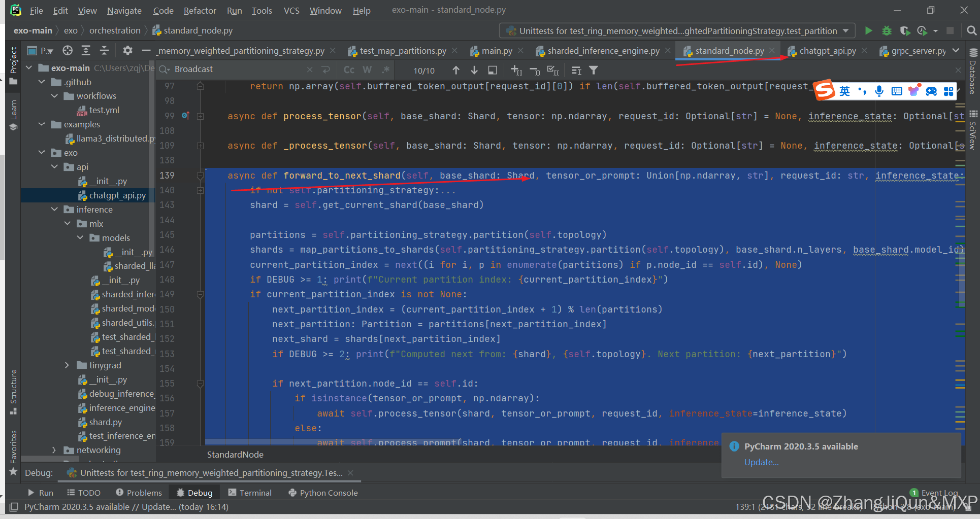Click the Sogou IME voice microphone icon

[x=879, y=91]
